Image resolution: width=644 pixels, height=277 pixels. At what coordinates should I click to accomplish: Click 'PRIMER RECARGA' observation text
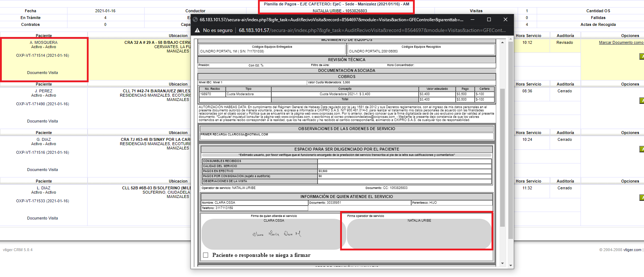pos(234,134)
